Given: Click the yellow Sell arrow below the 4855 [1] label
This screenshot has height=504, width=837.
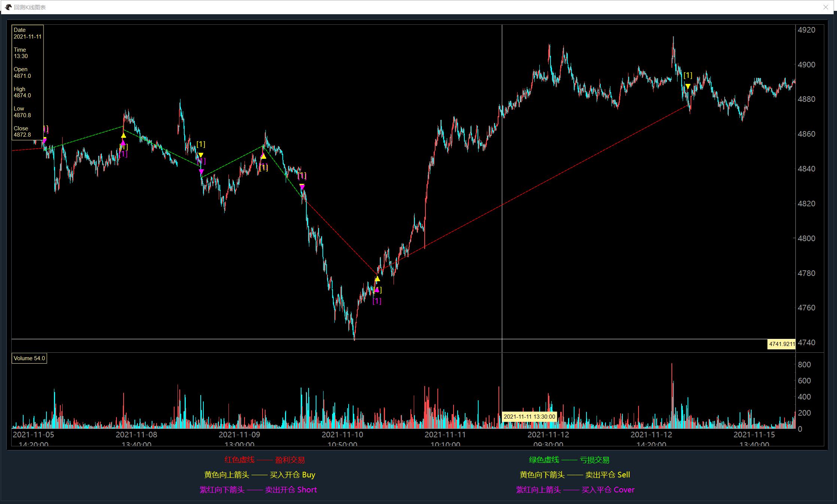Looking at the screenshot, I should point(201,155).
